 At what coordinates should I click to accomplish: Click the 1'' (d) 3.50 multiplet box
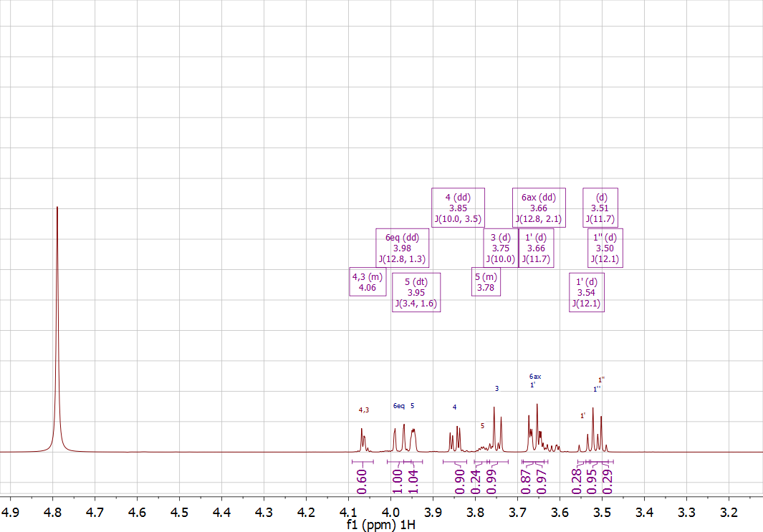pyautogui.click(x=605, y=248)
